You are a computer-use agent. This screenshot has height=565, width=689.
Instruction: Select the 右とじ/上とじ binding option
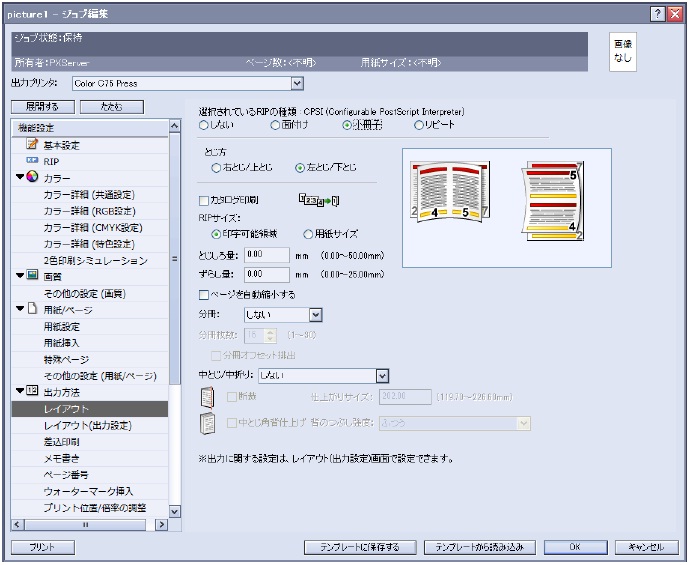pos(216,168)
